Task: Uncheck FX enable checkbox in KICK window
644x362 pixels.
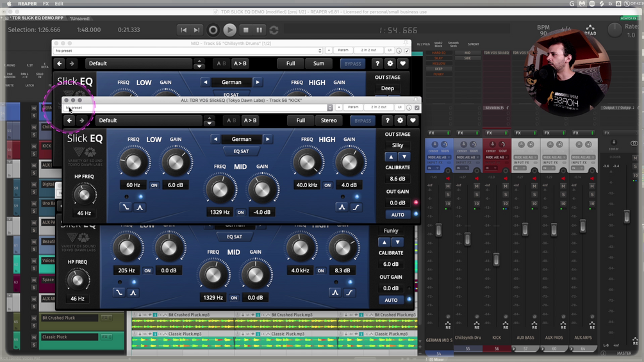Action: (417, 108)
